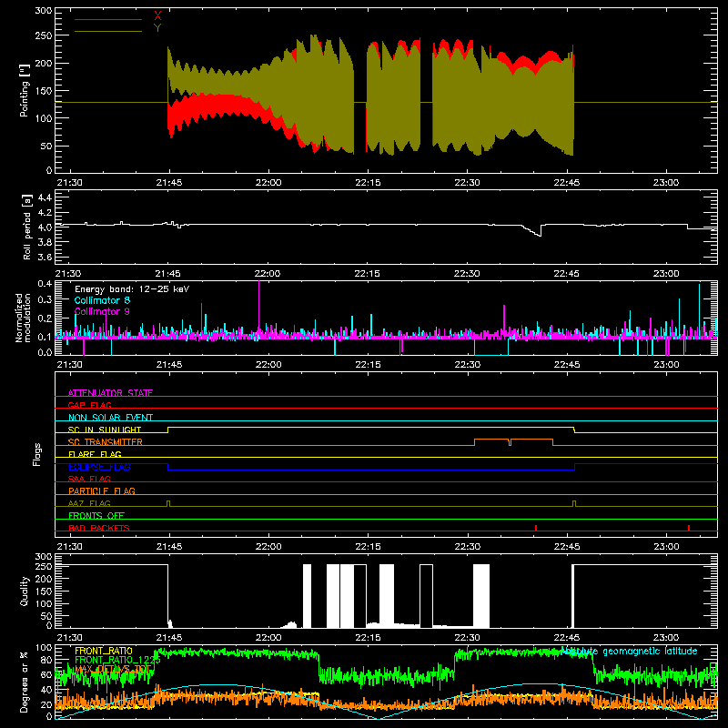This screenshot has width=728, height=728.
Task: Select the Y legend label
Action: pyautogui.click(x=157, y=28)
